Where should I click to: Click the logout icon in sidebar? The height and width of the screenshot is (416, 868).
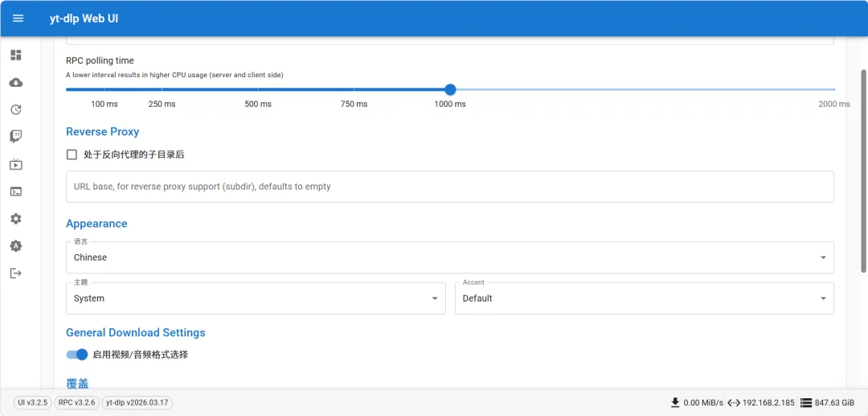[x=16, y=273]
